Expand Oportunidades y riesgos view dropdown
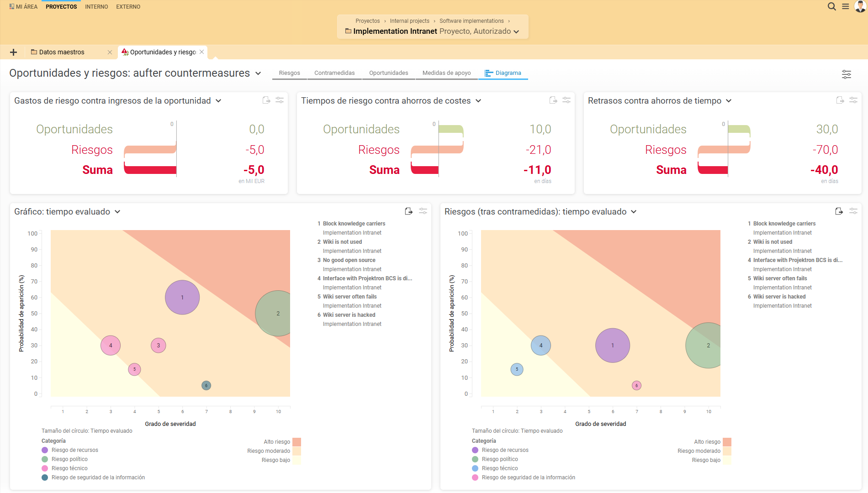The height and width of the screenshot is (493, 868). pos(258,73)
